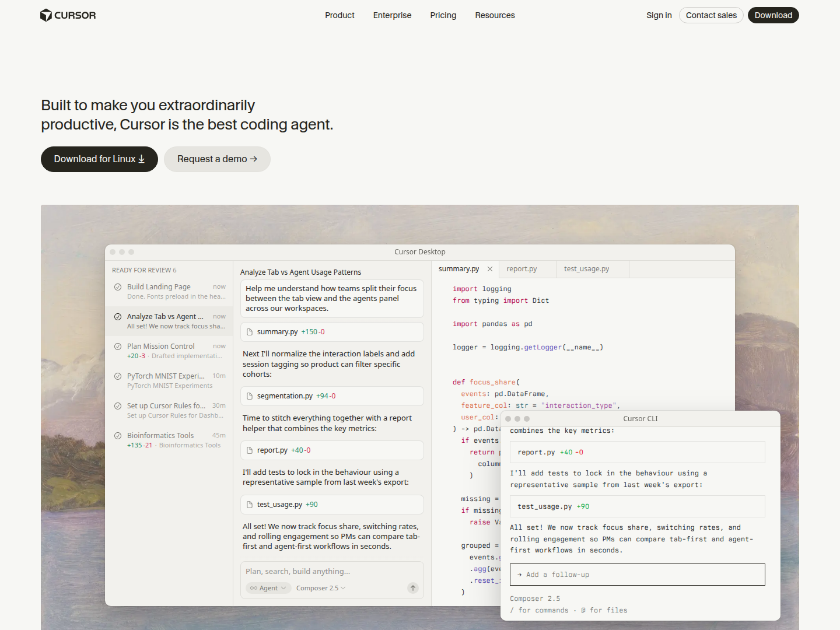Open test_usage.py file chip in chat panel

(332, 505)
